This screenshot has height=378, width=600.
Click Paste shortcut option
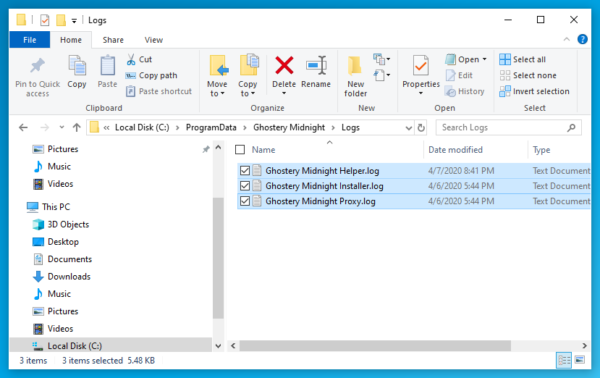[x=159, y=91]
